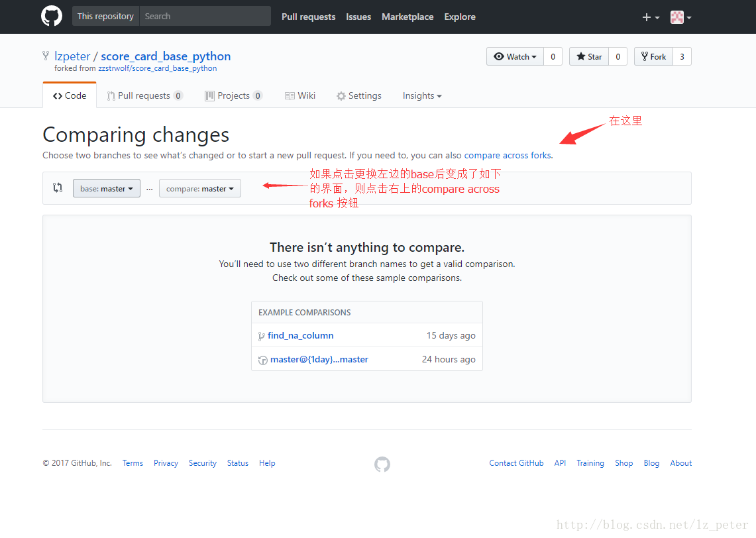Click the stargazers count 0
The image size is (756, 538).
(x=618, y=56)
